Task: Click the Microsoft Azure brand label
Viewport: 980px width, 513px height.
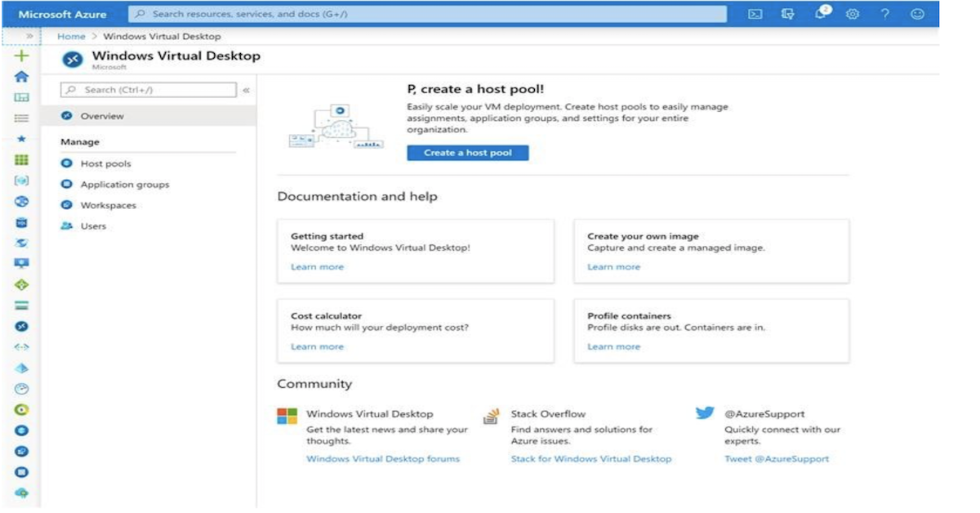Action: [x=62, y=14]
